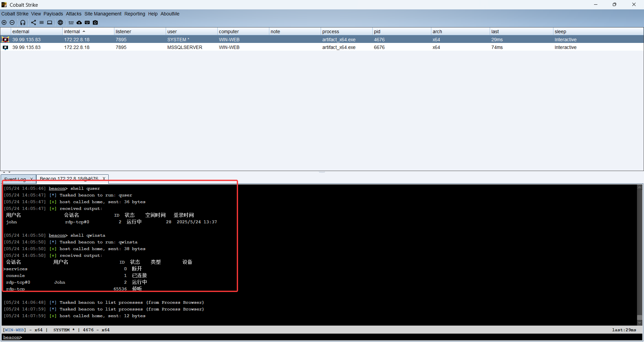Switch to pivot graph view icon
The height and width of the screenshot is (342, 644).
[34, 22]
